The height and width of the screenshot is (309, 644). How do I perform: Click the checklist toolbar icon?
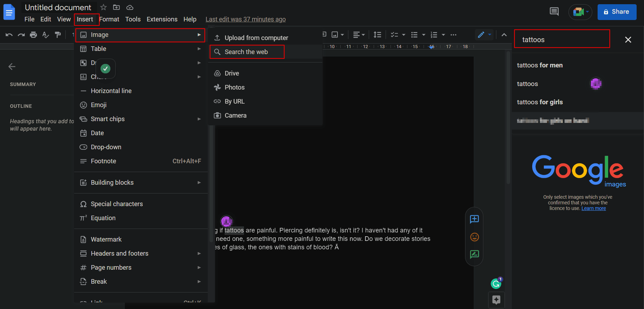pos(394,35)
